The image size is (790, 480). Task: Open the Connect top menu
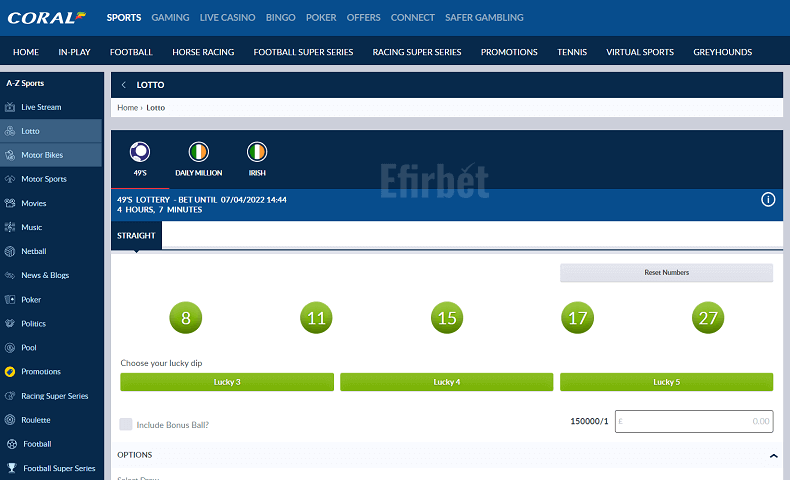click(413, 18)
